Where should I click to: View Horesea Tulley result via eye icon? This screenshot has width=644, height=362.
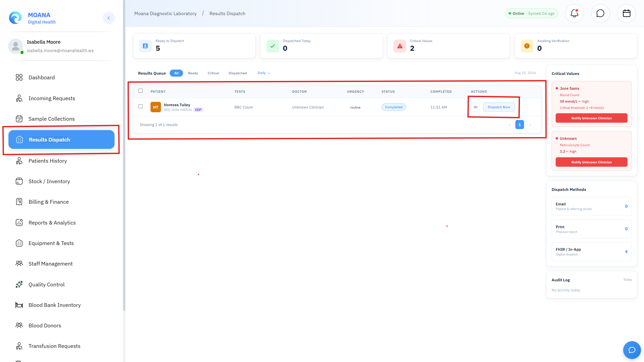(x=475, y=107)
